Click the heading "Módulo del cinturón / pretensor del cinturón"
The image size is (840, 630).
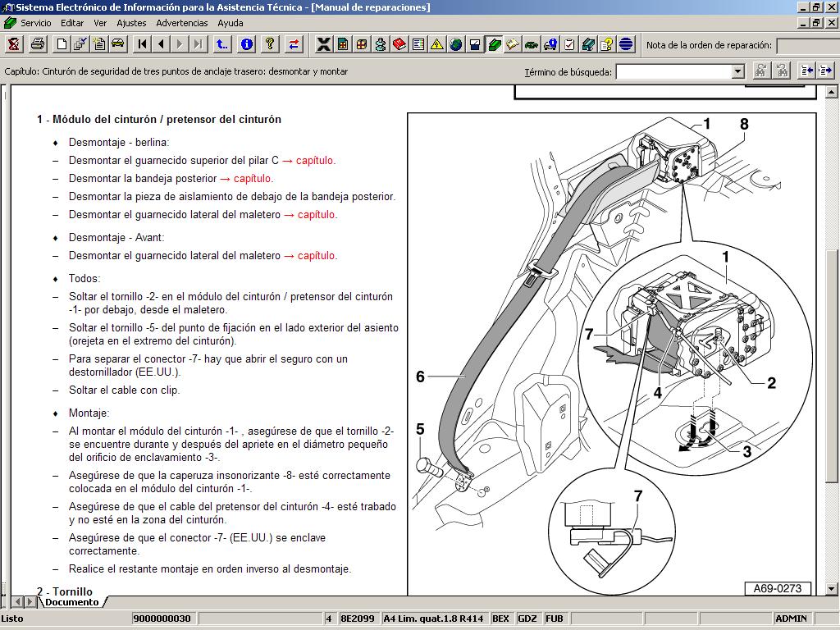[x=167, y=119]
